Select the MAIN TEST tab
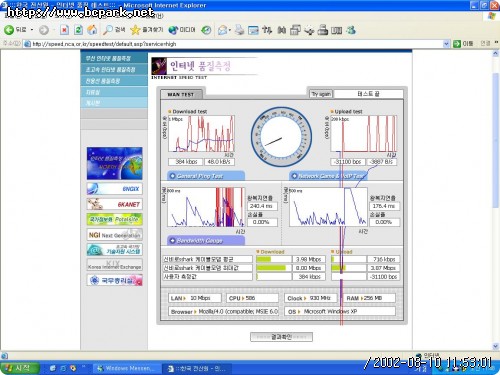 [180, 94]
